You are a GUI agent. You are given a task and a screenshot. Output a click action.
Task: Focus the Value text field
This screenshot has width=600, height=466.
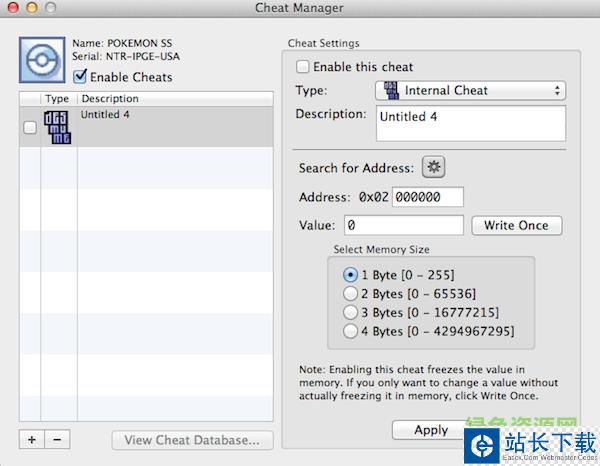click(404, 225)
